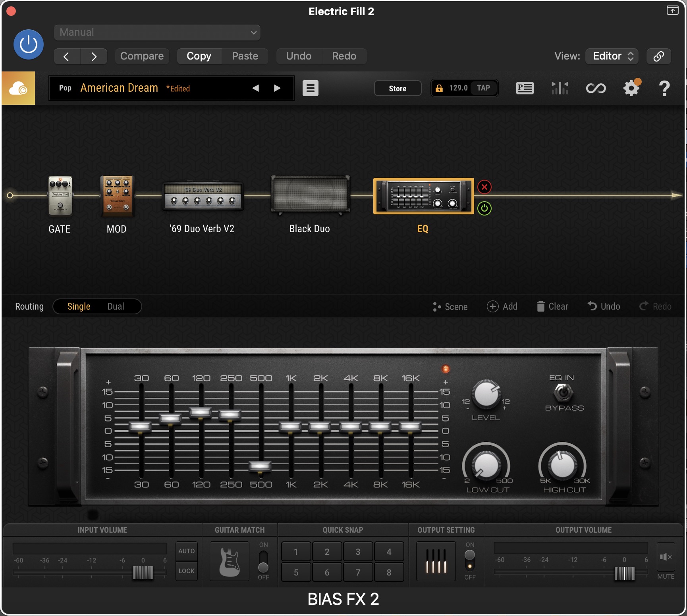This screenshot has height=616, width=687.
Task: Open the looper infinity icon
Action: point(596,88)
